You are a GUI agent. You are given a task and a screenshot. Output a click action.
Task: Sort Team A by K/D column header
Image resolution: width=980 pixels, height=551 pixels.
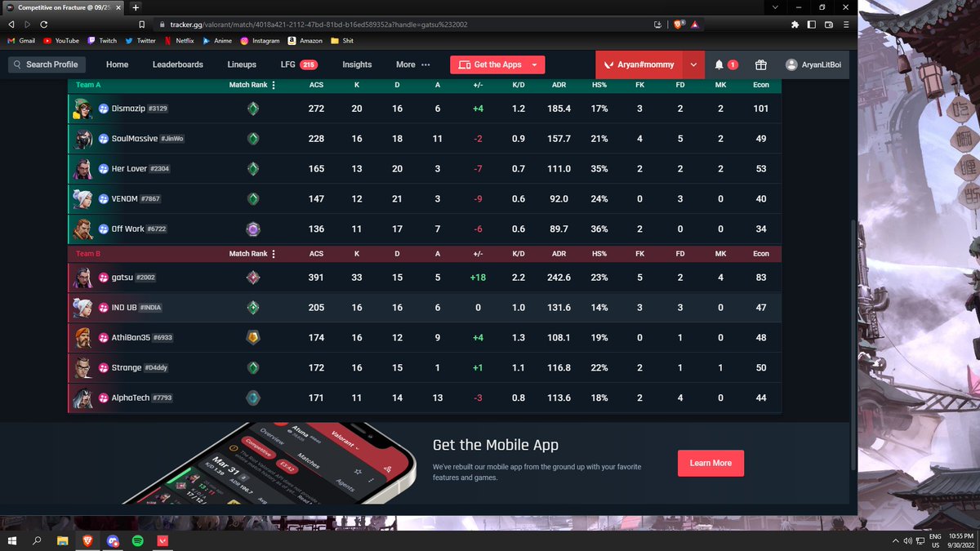coord(519,84)
